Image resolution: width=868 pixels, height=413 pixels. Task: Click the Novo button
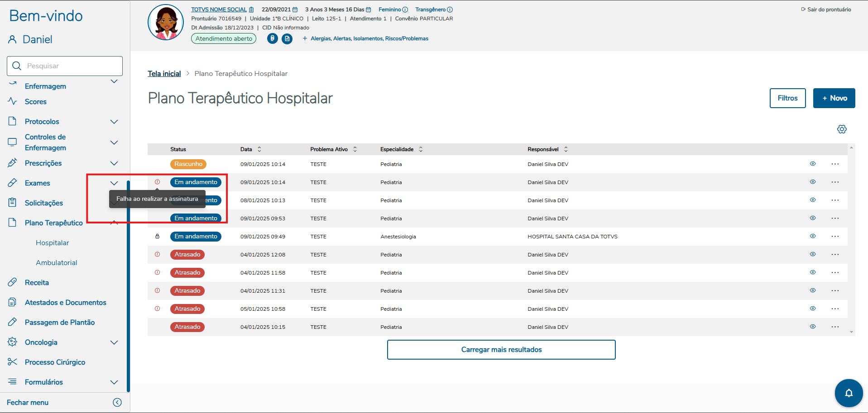point(834,98)
